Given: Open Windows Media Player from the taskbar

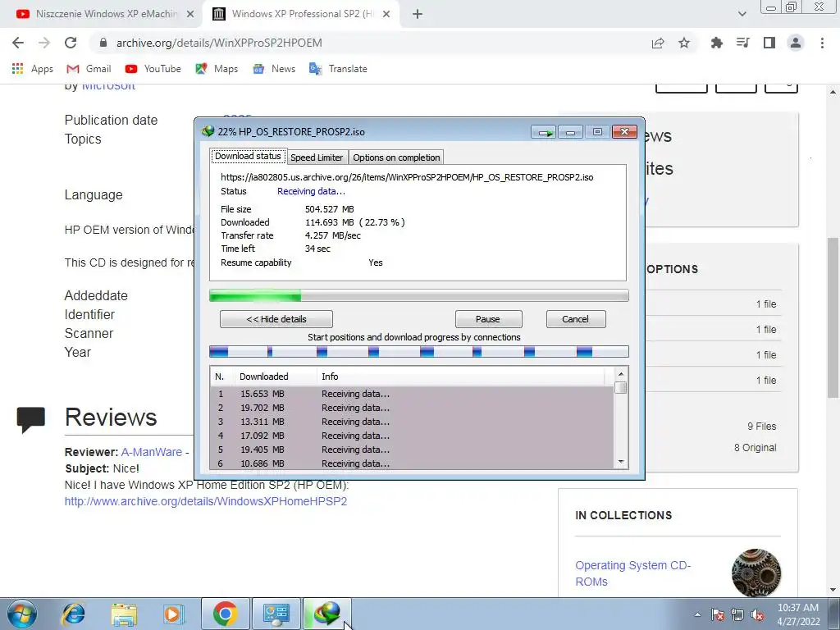Looking at the screenshot, I should [173, 614].
